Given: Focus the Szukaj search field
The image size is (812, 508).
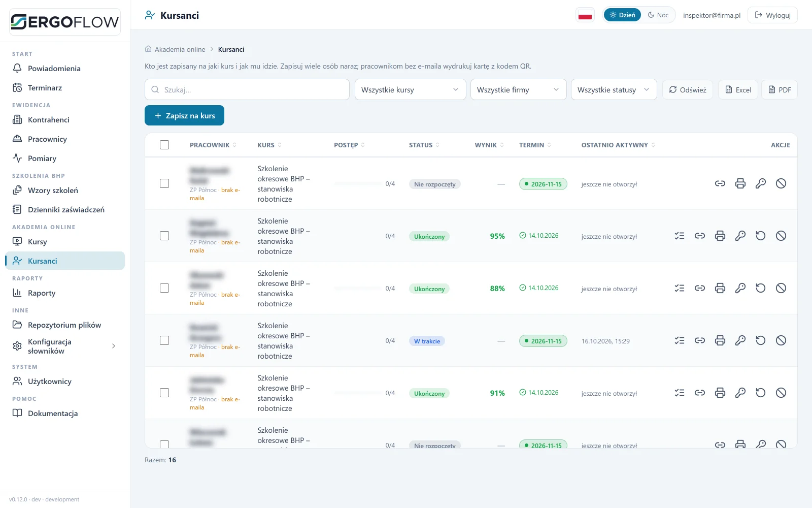Looking at the screenshot, I should [x=247, y=89].
